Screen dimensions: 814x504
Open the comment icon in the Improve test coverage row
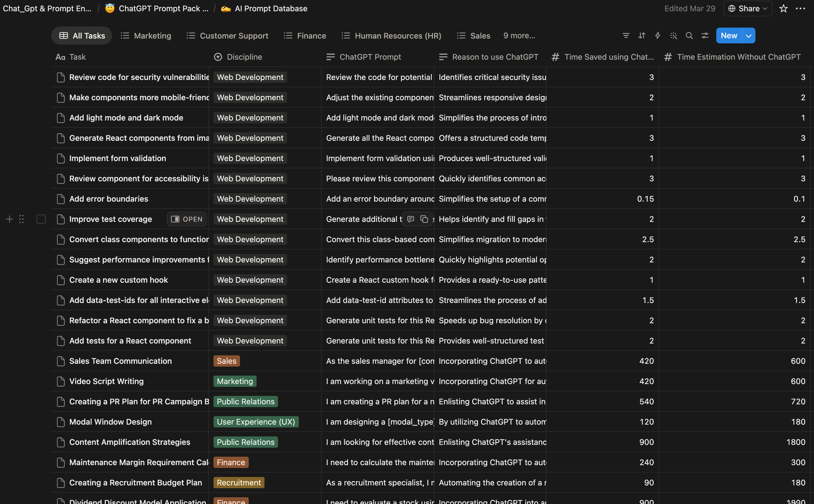[411, 219]
